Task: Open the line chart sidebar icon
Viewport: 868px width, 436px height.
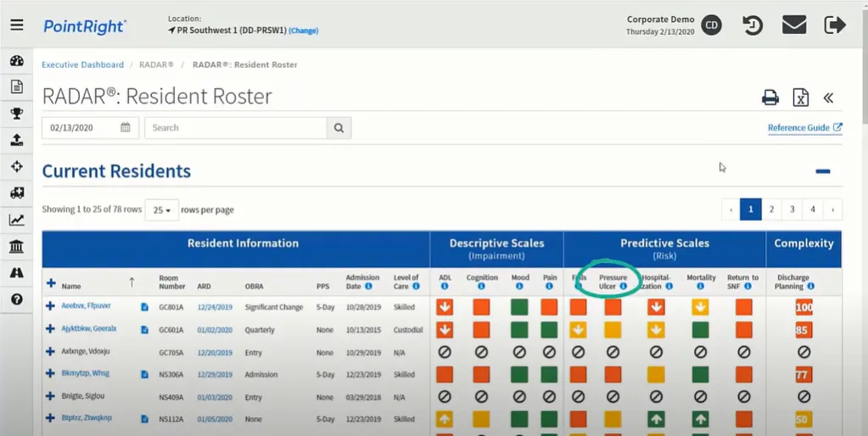Action: tap(17, 220)
